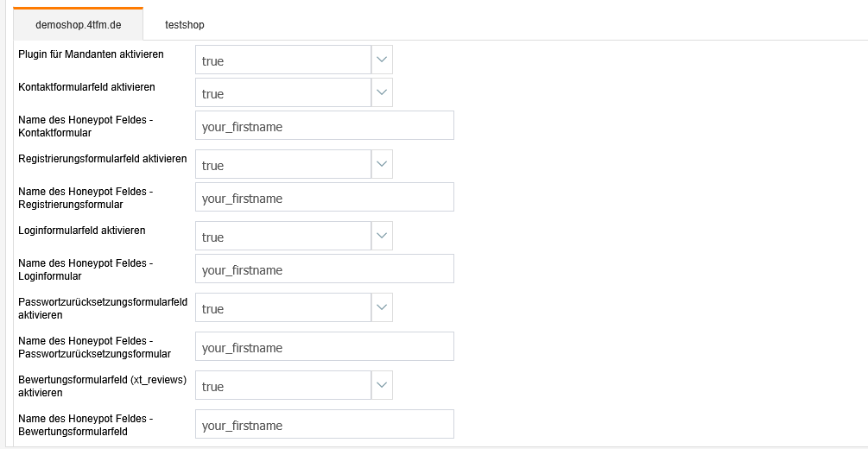
Task: Click the Honeypot Registrierungsformular name field
Action: pyautogui.click(x=324, y=198)
